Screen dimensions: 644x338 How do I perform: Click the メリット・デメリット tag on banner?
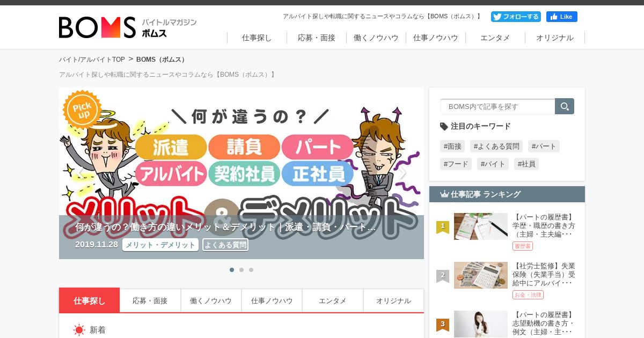tap(160, 245)
